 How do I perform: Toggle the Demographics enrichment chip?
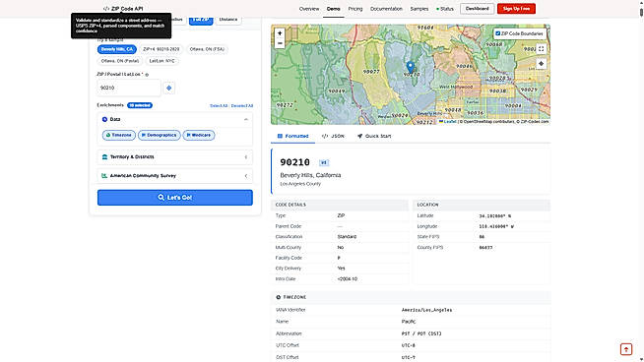pyautogui.click(x=159, y=135)
